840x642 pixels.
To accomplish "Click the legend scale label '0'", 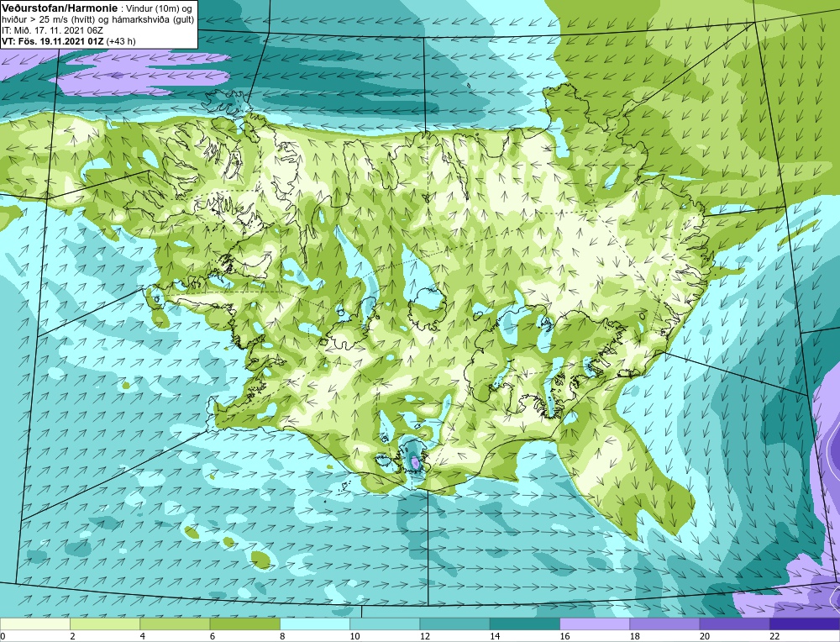I will [3, 636].
